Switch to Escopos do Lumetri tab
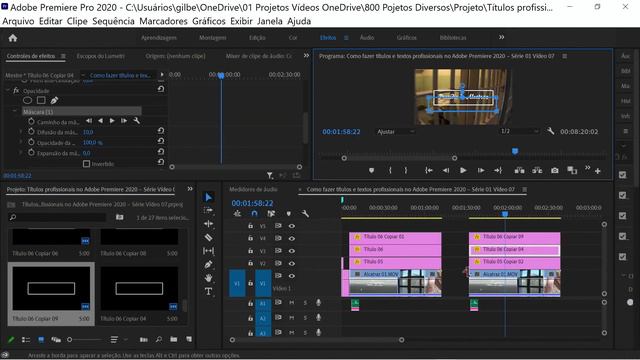The height and width of the screenshot is (360, 640). [x=100, y=56]
